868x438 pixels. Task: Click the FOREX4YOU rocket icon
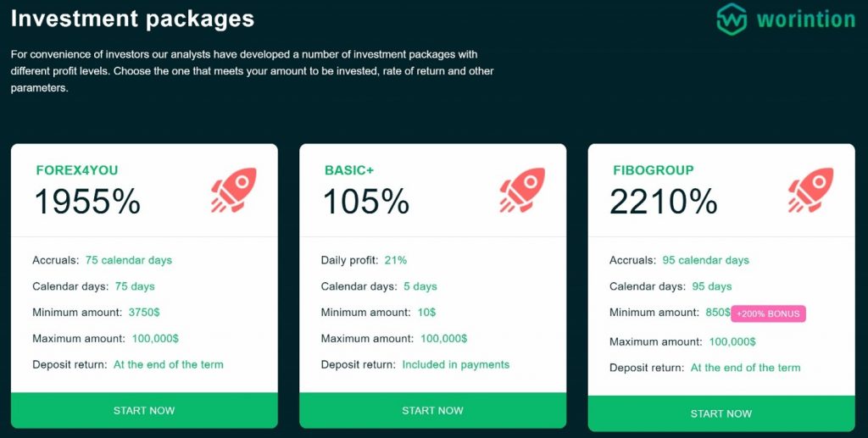click(x=234, y=191)
